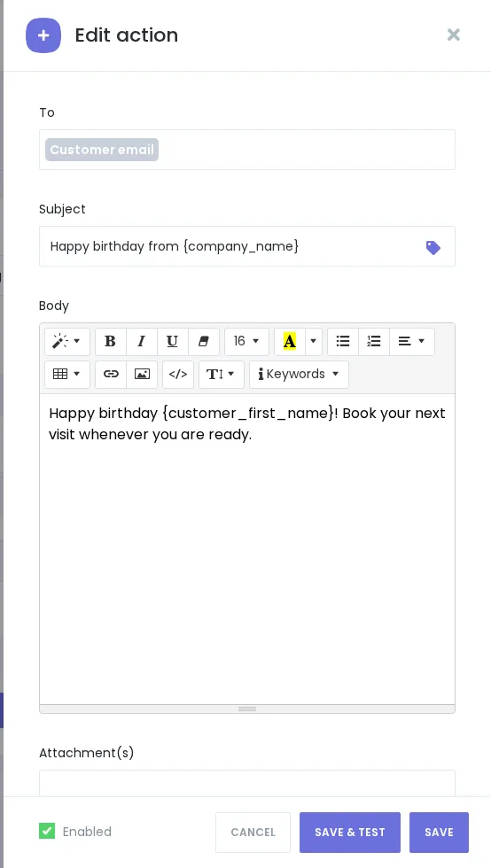Click into the To recipients field
The height and width of the screenshot is (868, 491).
pos(247,150)
